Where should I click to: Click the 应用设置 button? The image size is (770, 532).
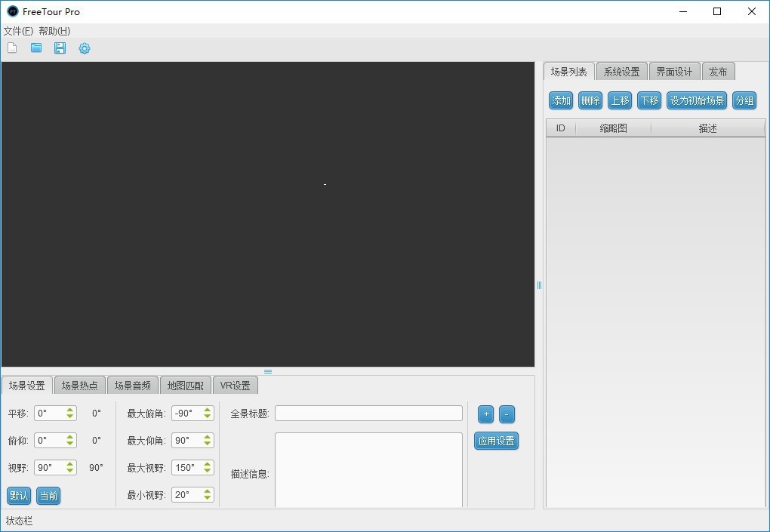click(x=496, y=441)
